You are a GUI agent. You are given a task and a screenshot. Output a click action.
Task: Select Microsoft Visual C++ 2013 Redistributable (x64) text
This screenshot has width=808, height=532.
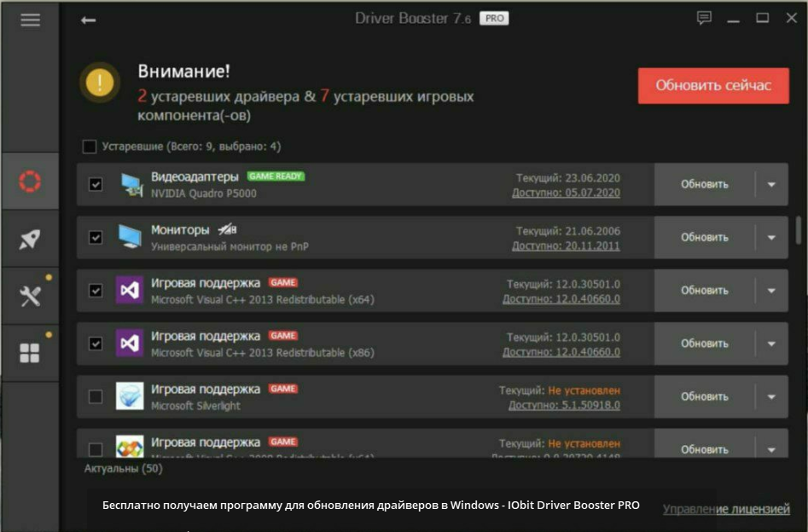click(x=263, y=300)
